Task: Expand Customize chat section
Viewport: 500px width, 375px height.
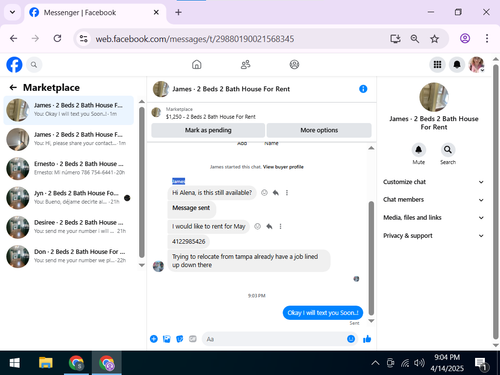Action: pos(433,182)
